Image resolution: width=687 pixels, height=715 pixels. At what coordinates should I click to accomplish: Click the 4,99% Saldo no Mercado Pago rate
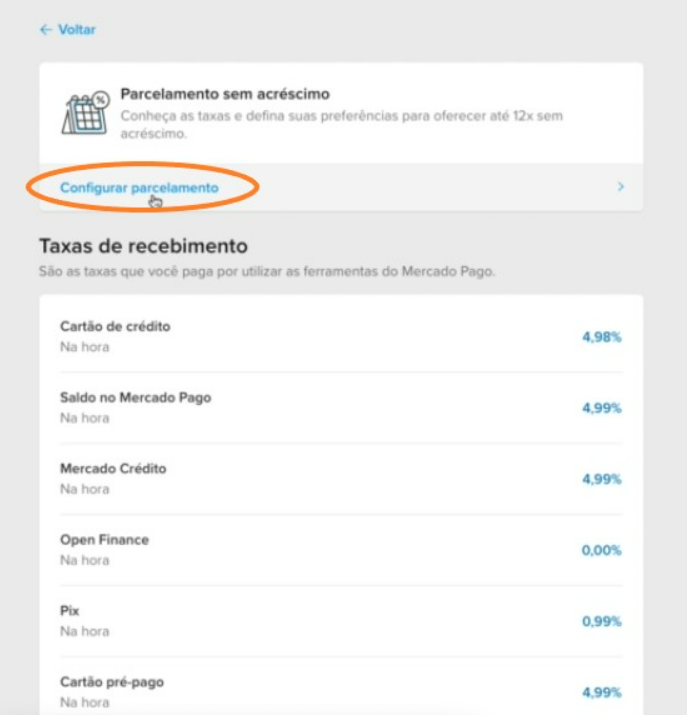coord(601,408)
